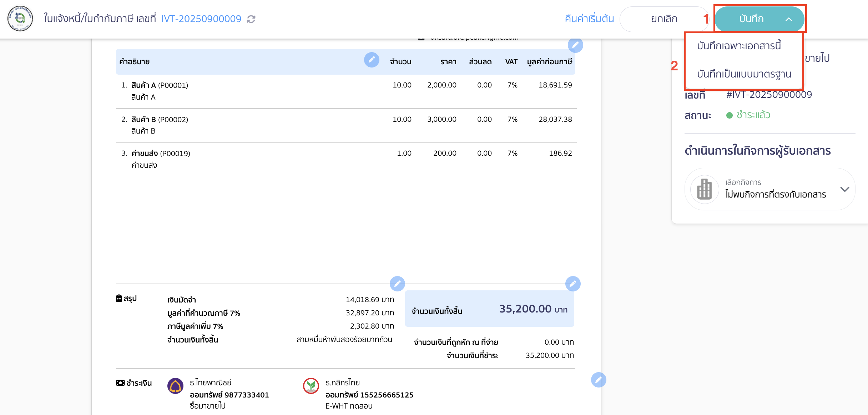Click pencil icon in description table header
868x415 pixels.
[x=372, y=60]
